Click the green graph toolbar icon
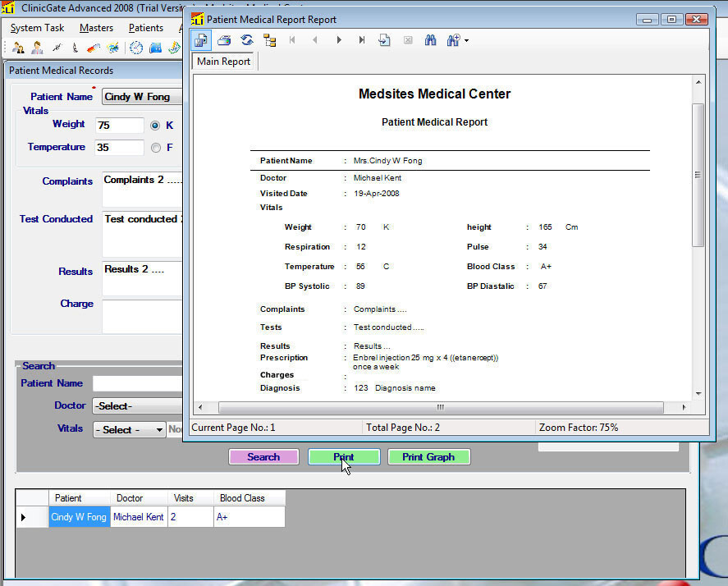The height and width of the screenshot is (586, 728). (174, 48)
